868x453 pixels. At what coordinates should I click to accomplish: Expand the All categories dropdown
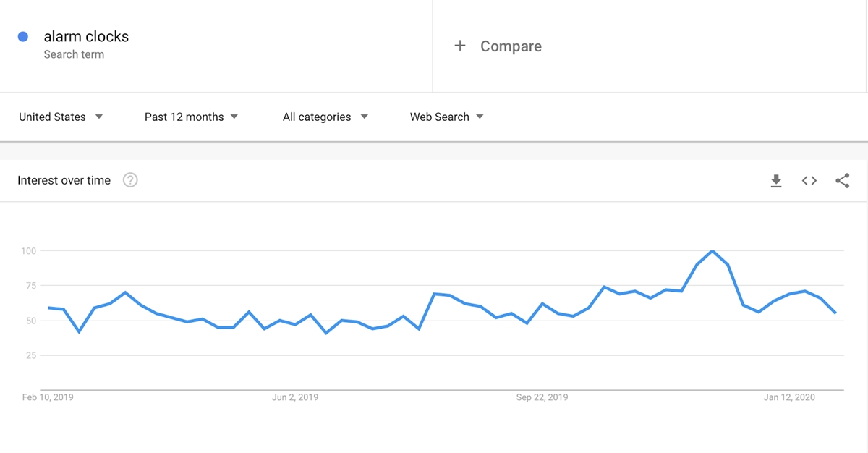[325, 117]
